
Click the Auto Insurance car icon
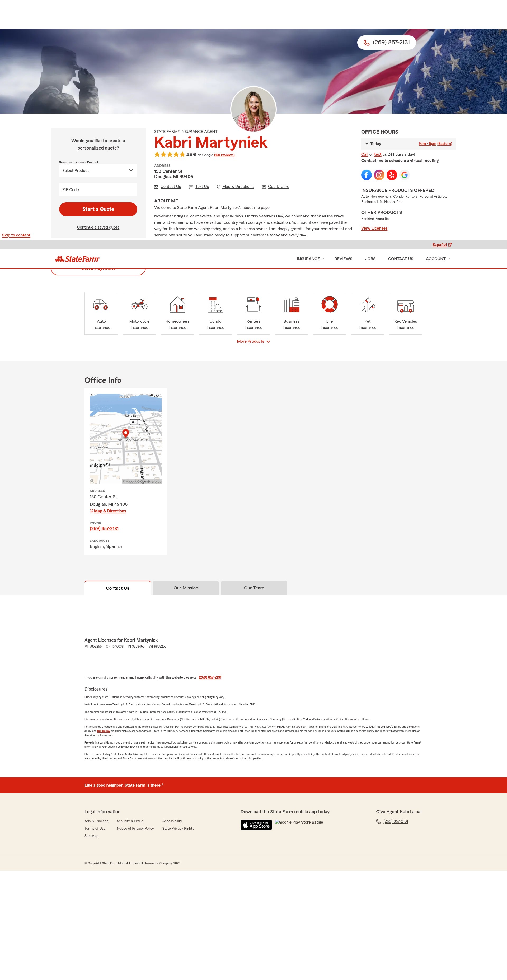pos(101,305)
